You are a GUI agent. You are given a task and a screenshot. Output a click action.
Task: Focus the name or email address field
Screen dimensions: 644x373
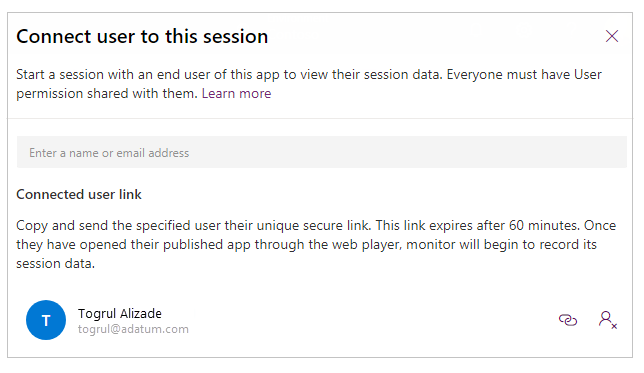322,152
